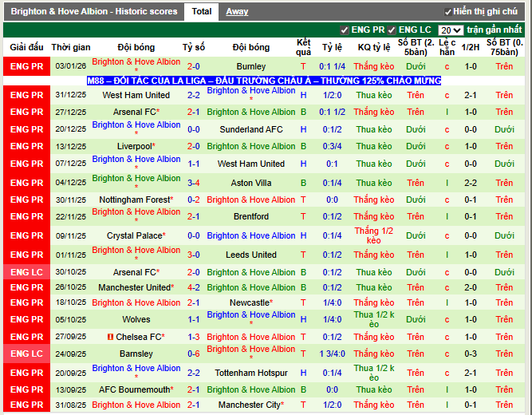
Task: Click the date 13/12/25
Action: pyautogui.click(x=71, y=146)
